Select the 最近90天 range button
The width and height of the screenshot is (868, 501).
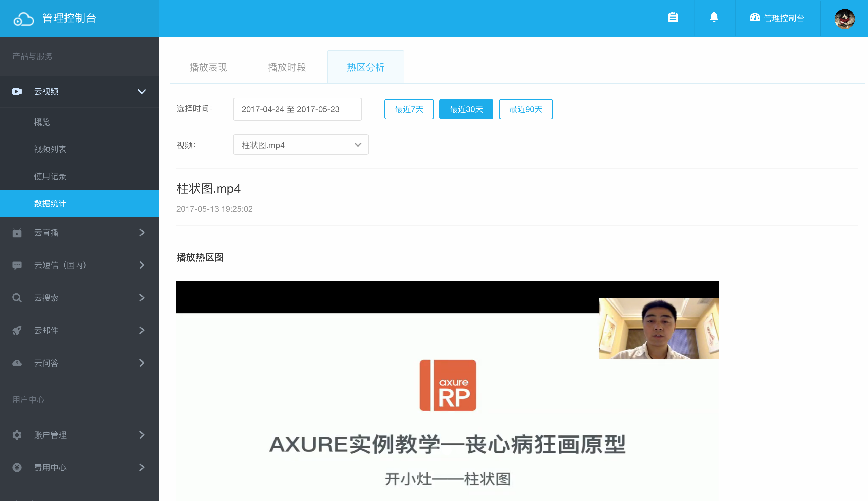pos(526,109)
